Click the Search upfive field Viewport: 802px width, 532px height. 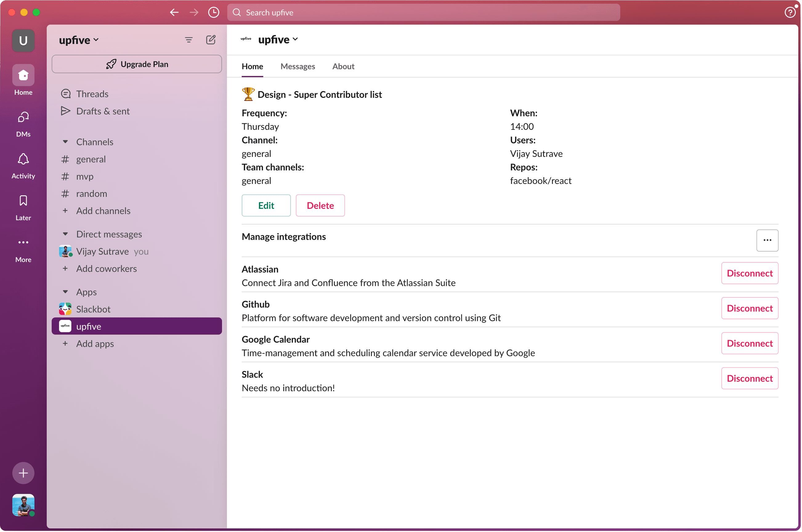click(423, 13)
